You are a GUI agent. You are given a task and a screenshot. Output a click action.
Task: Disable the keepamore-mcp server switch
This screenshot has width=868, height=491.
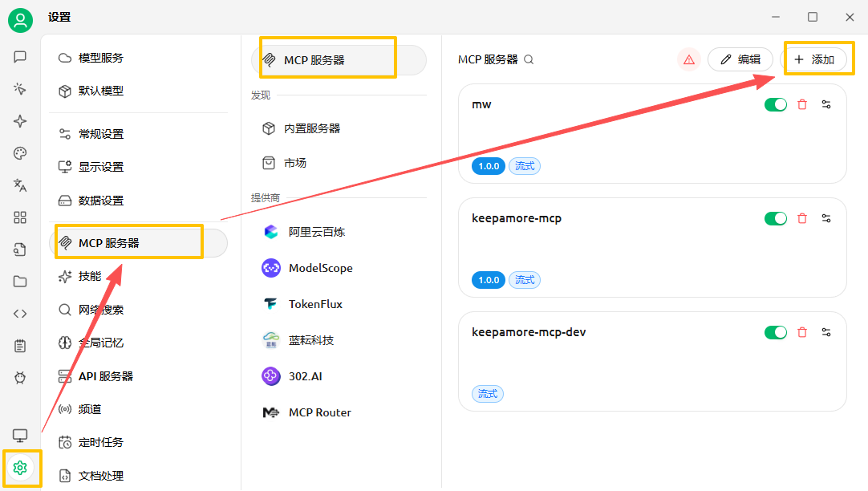(x=776, y=219)
